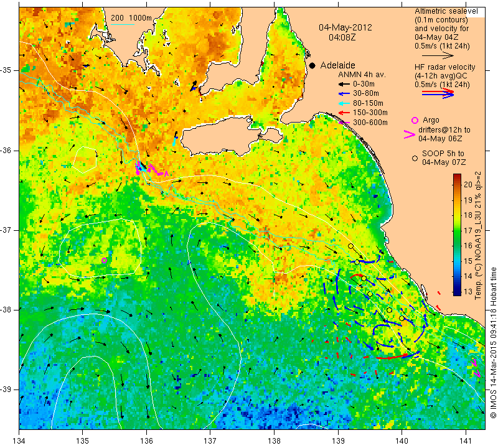Click the longitude axis label 134

point(19,441)
